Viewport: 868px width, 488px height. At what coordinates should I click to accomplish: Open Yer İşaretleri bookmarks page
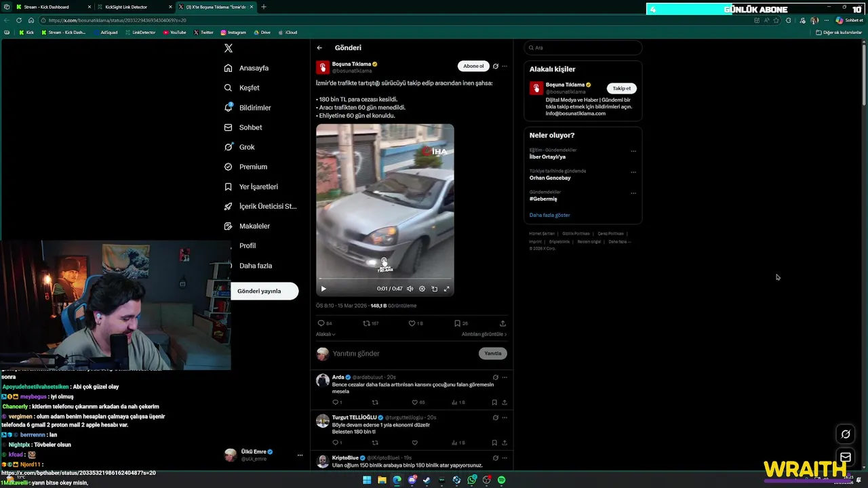pos(251,186)
